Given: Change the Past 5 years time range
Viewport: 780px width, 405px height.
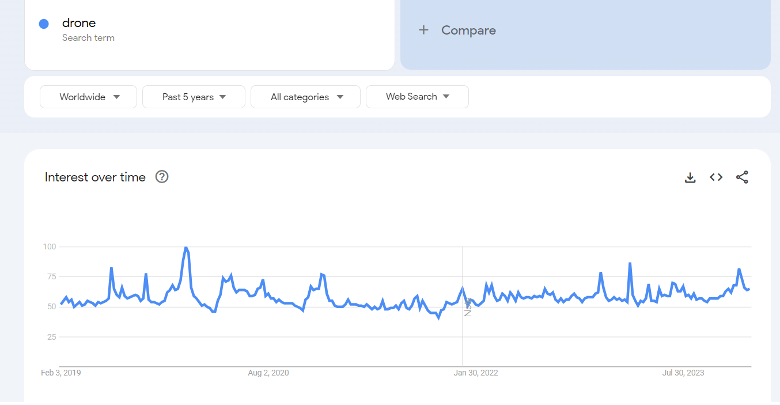Looking at the screenshot, I should point(194,97).
